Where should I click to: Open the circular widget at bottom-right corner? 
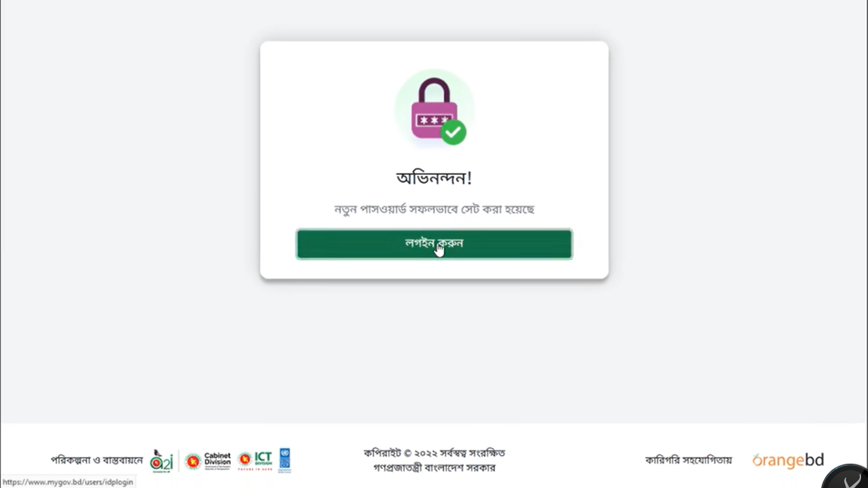click(846, 478)
